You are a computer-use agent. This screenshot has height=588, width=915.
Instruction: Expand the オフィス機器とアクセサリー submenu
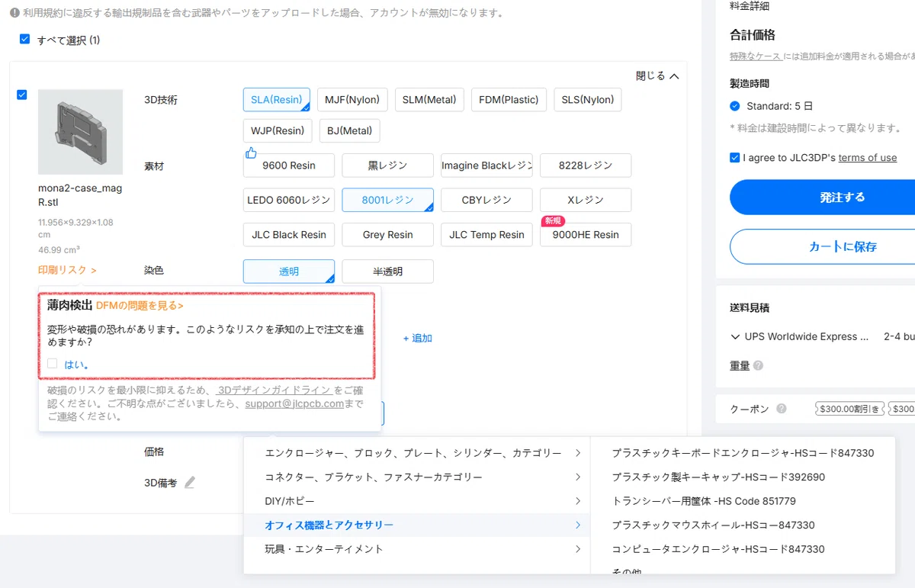pos(417,525)
